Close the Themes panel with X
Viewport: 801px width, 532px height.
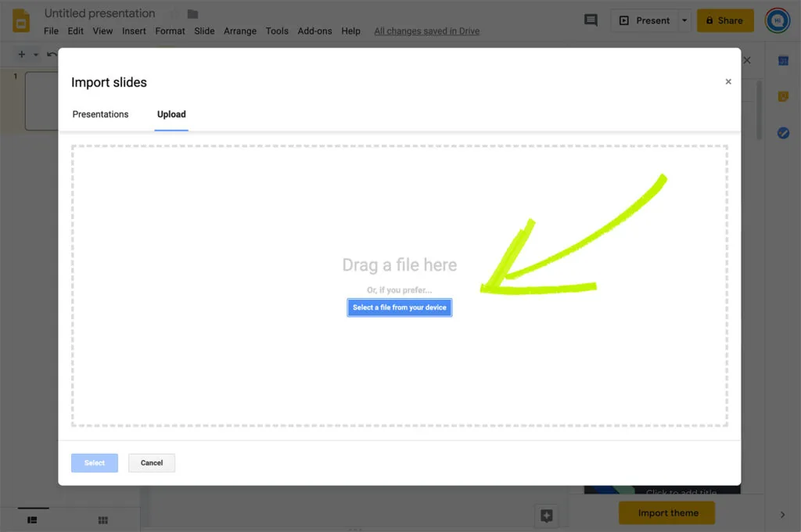(x=747, y=60)
